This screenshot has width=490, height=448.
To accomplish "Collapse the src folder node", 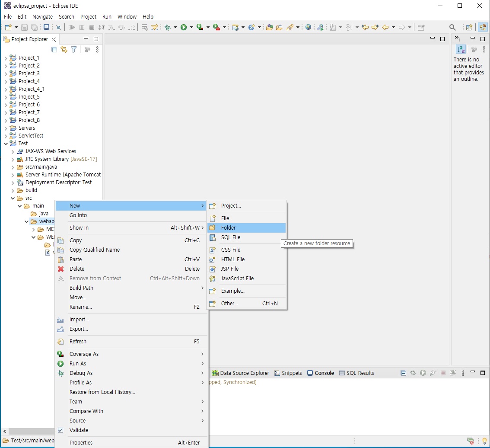I will (13, 198).
